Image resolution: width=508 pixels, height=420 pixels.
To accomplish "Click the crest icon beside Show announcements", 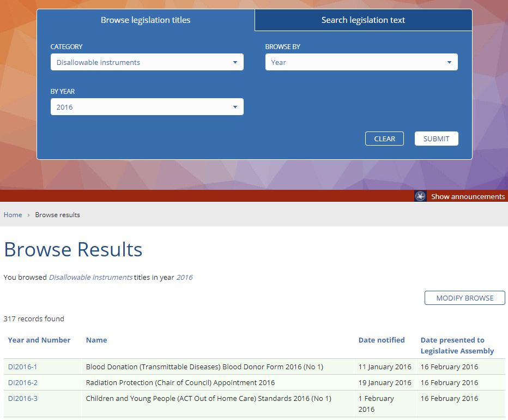I will click(420, 196).
